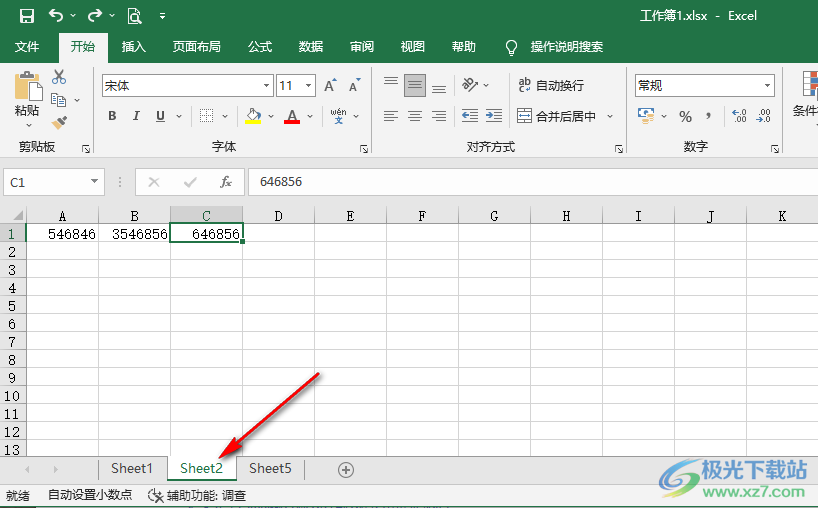818x508 pixels.
Task: Apply red font color
Action: [x=292, y=116]
